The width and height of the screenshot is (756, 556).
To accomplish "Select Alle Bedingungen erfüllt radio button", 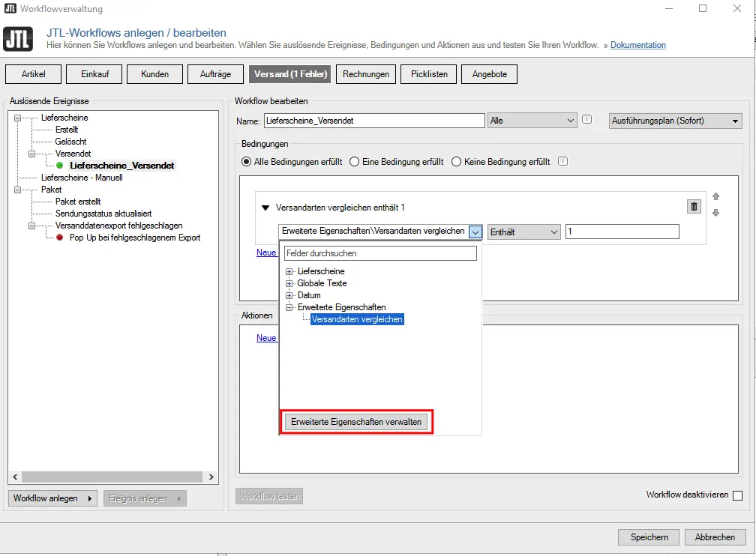I will point(246,162).
